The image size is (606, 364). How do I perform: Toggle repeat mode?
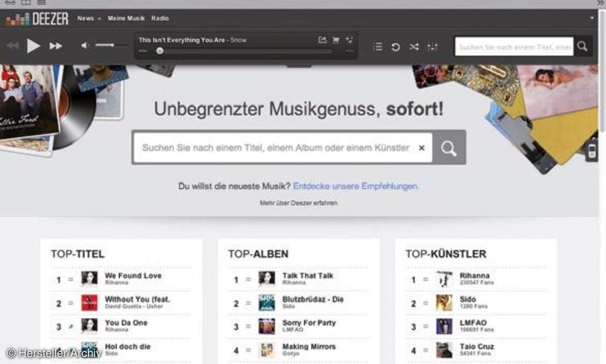click(x=395, y=47)
